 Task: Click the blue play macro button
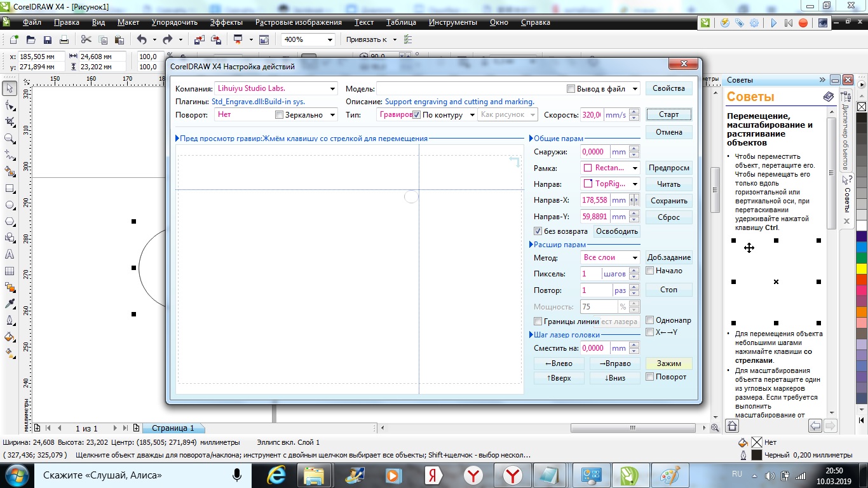click(773, 23)
